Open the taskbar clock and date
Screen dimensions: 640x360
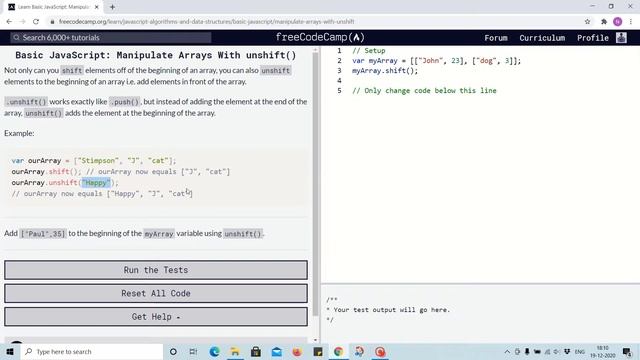(603, 351)
